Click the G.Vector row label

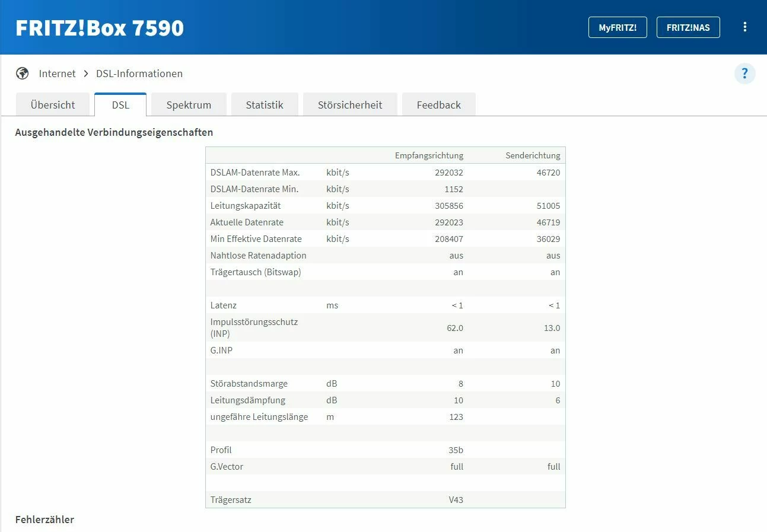227,467
